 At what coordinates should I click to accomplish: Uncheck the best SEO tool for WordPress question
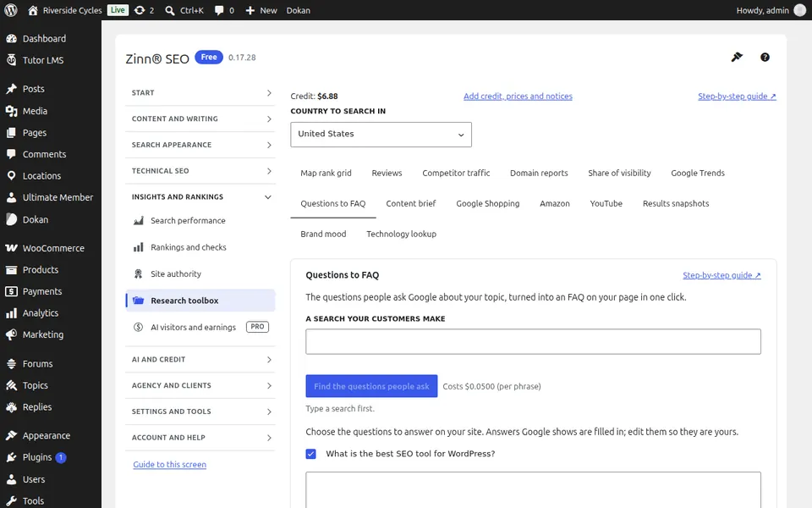pyautogui.click(x=310, y=454)
